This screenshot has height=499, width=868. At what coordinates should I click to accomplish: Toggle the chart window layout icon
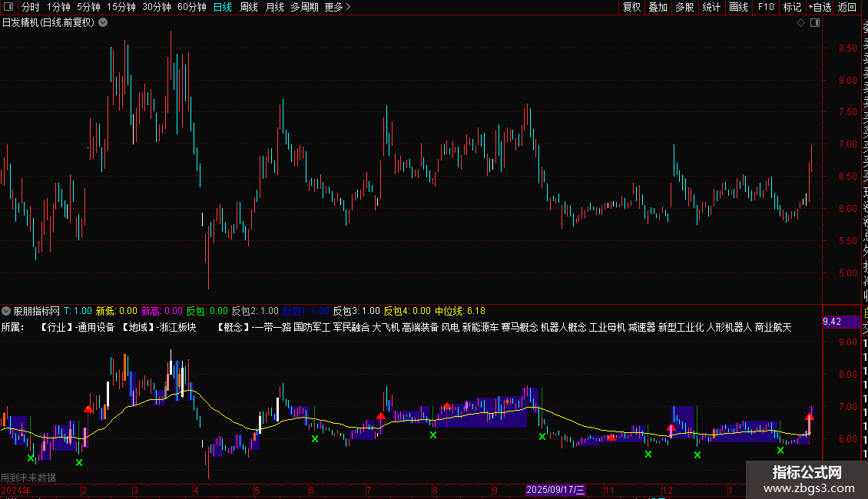[815, 23]
